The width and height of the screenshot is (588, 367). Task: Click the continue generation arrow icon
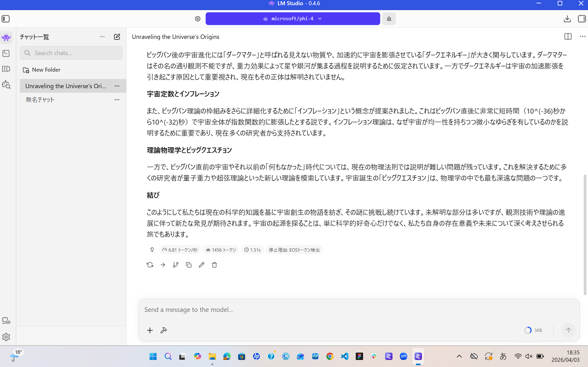(163, 265)
